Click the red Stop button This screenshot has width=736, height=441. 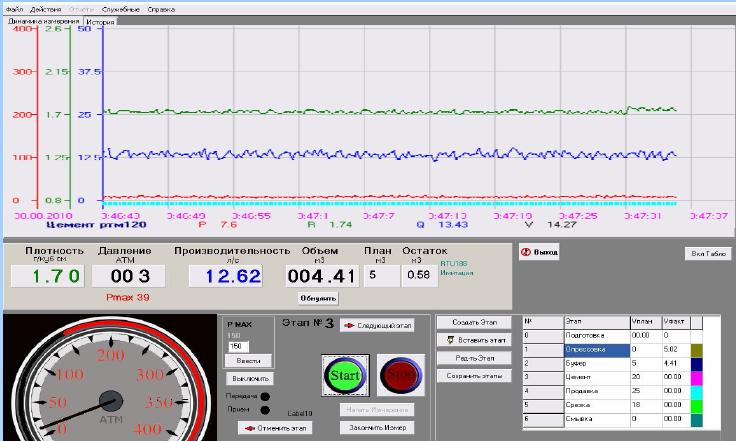pos(400,375)
